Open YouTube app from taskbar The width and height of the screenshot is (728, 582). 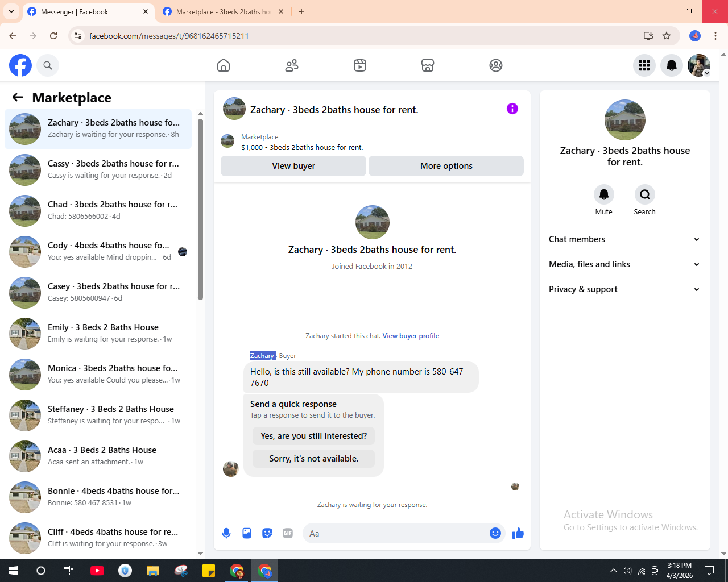pyautogui.click(x=97, y=571)
